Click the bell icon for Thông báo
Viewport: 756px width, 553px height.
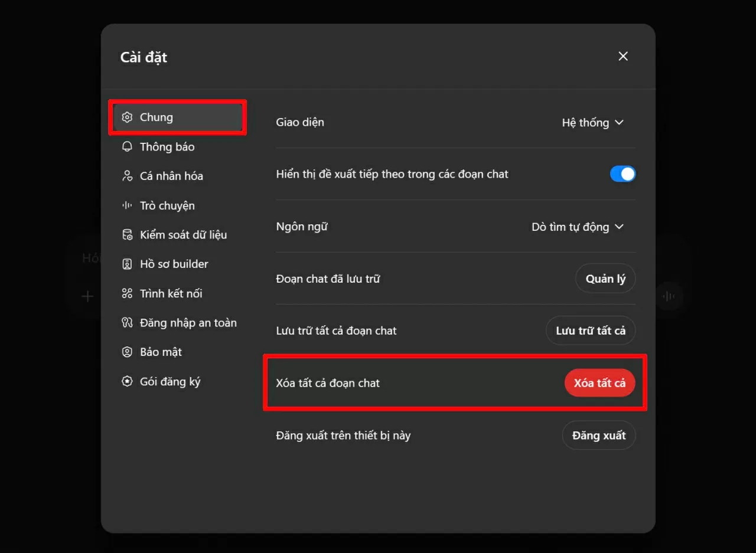coord(127,146)
